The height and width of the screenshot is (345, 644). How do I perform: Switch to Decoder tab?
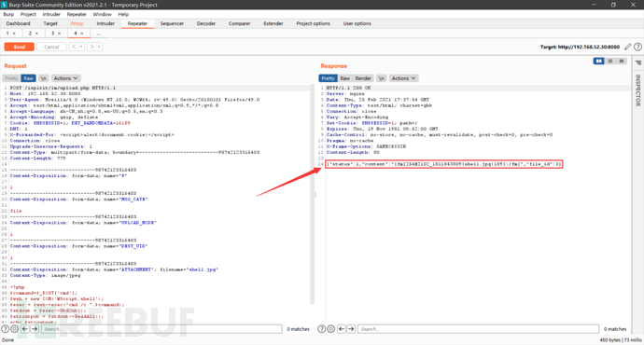pos(206,24)
